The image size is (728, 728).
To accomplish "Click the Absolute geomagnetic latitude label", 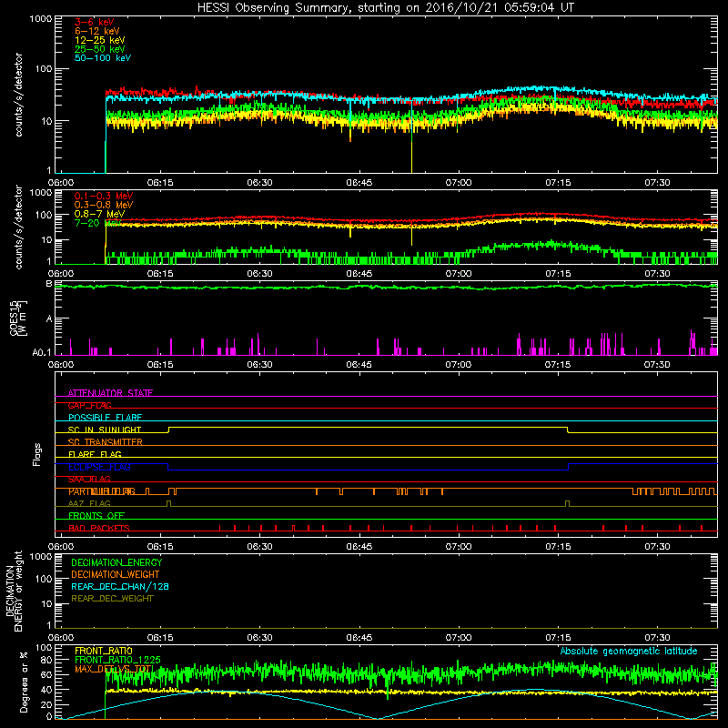I will coord(629,652).
